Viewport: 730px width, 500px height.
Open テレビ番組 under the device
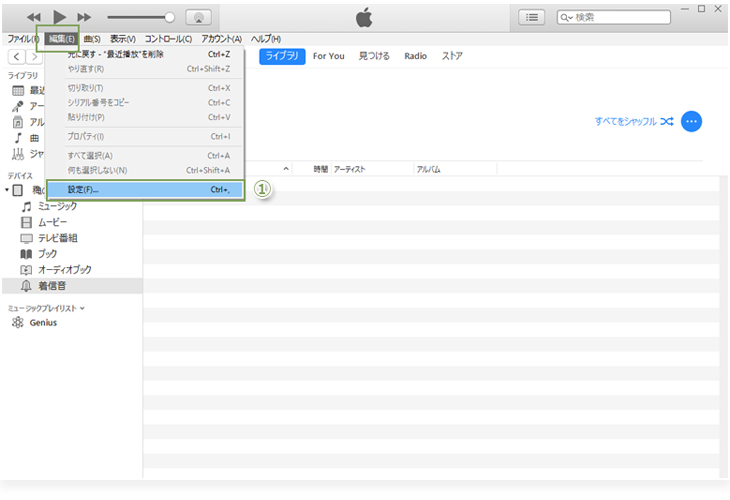tap(58, 238)
